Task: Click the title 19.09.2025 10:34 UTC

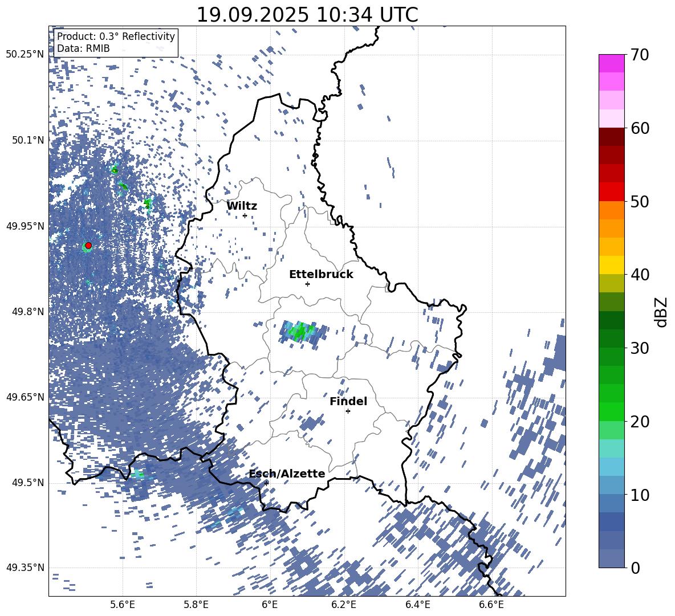Action: pos(307,15)
